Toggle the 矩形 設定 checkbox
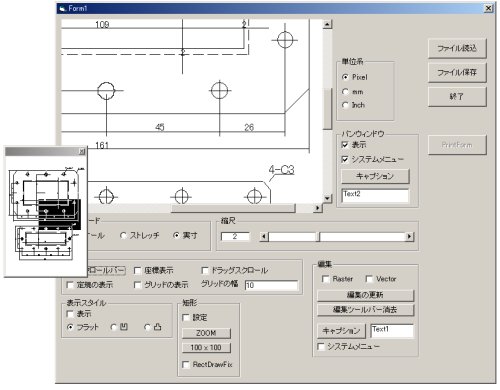Viewport: 500px width, 390px height. point(186,318)
